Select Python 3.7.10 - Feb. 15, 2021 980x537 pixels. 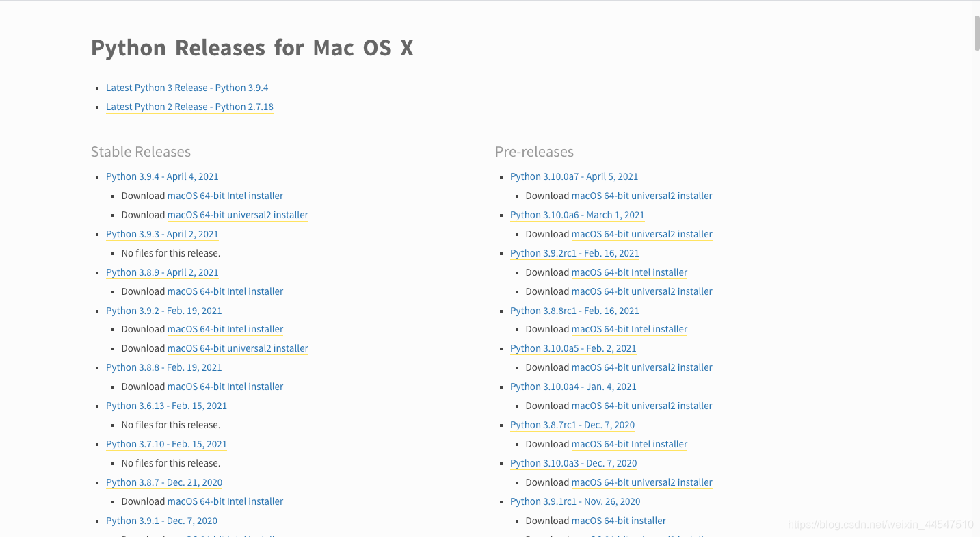pyautogui.click(x=166, y=444)
